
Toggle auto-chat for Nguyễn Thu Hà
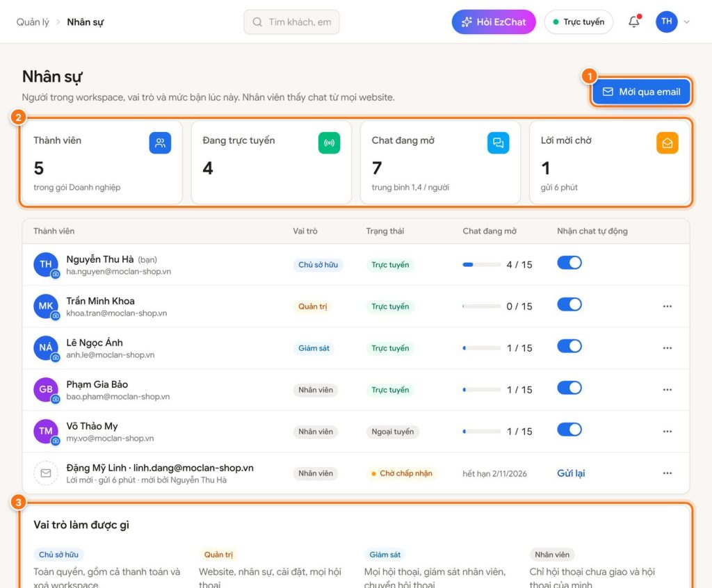click(569, 263)
